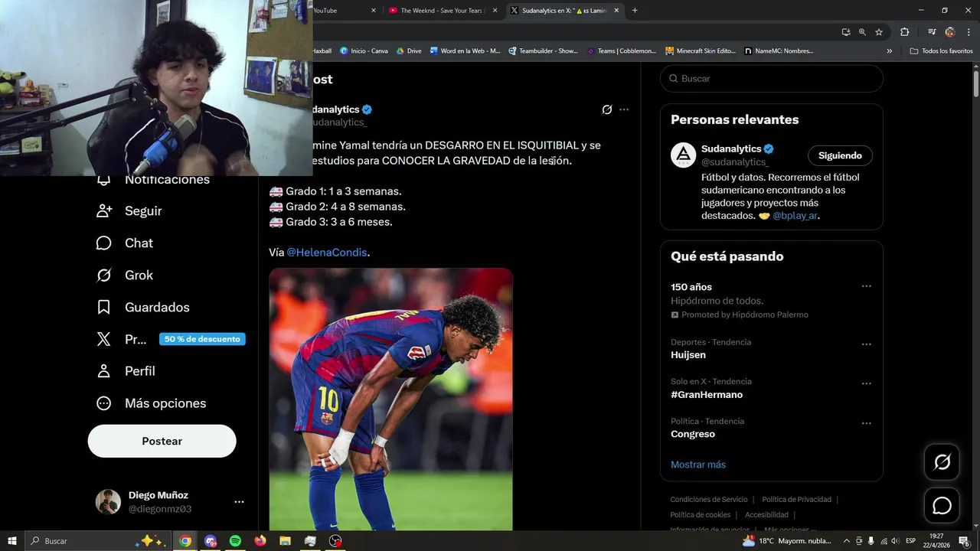The image size is (980, 551).
Task: Close the Sudanalytics en X tab
Action: (616, 11)
